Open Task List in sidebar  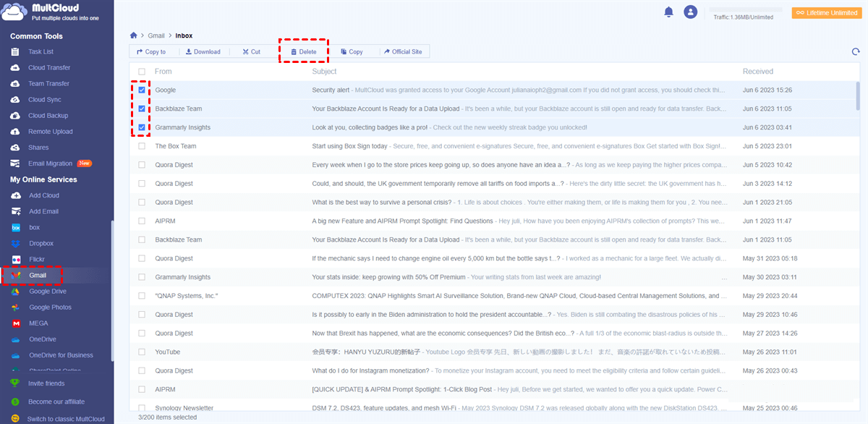click(x=41, y=52)
